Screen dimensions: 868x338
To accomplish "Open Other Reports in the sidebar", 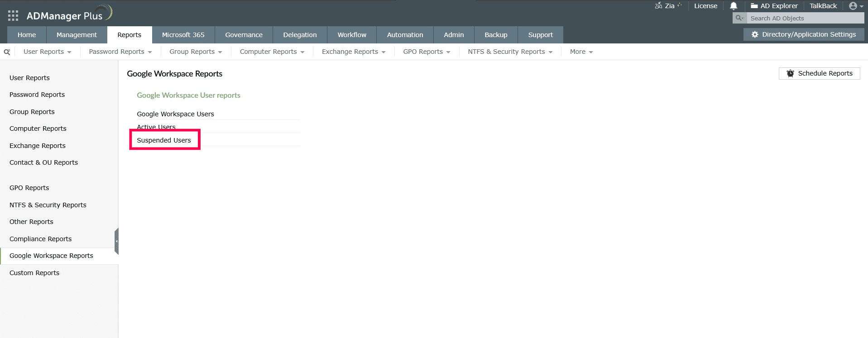I will [31, 222].
